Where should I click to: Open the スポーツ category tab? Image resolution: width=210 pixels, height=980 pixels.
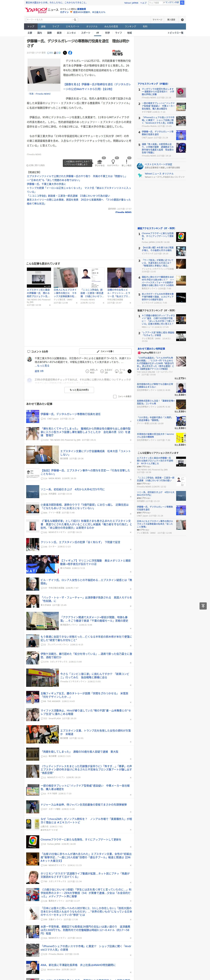[x=86, y=33]
